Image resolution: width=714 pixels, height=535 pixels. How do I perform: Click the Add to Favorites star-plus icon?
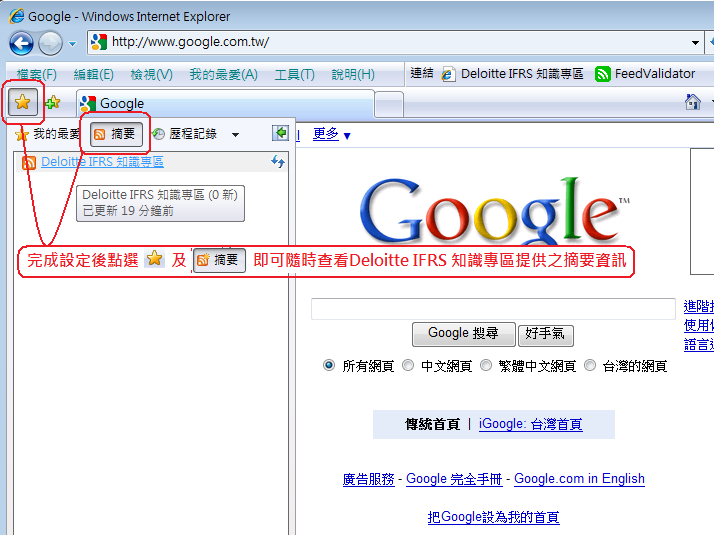click(x=53, y=102)
